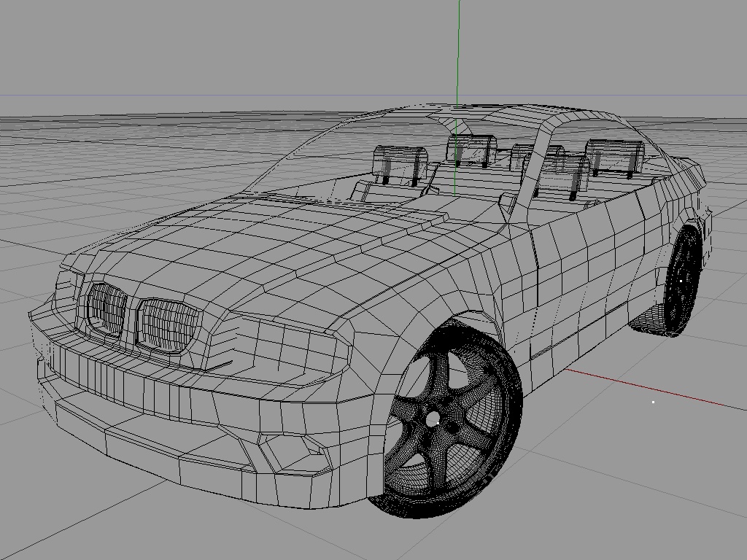Screen dimensions: 747x560
Task: Select the white point near red axis
Action: point(653,402)
